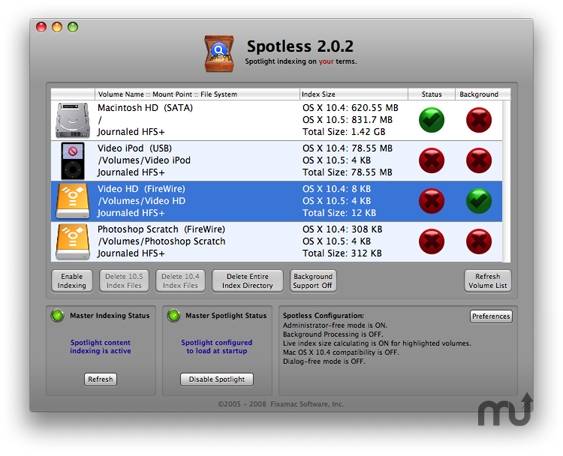Viewport: 563px width, 456px height.
Task: Toggle Photoshop Scratch Background red X
Action: [479, 241]
